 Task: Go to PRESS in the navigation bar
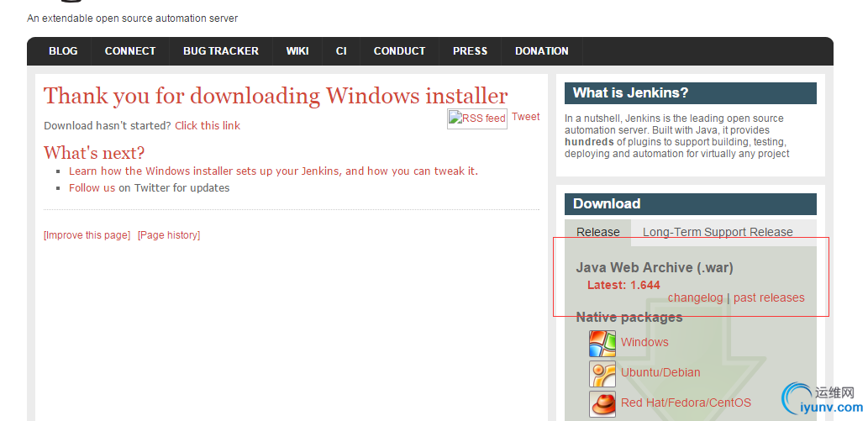click(x=470, y=51)
